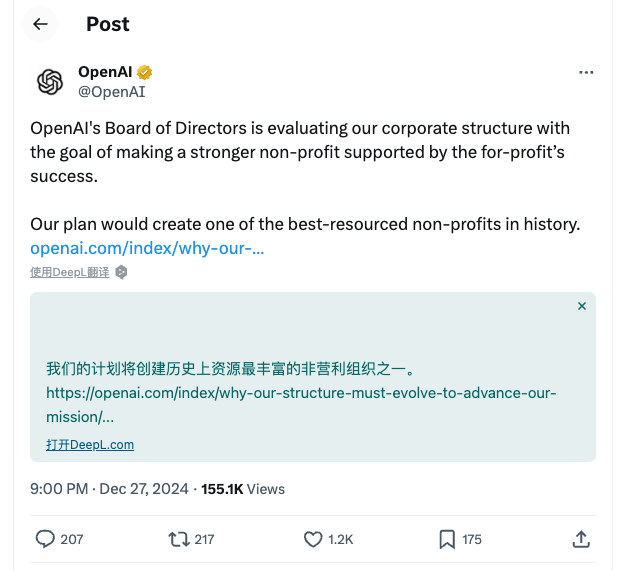Click the gold verified badge
626x571 pixels.
[145, 72]
